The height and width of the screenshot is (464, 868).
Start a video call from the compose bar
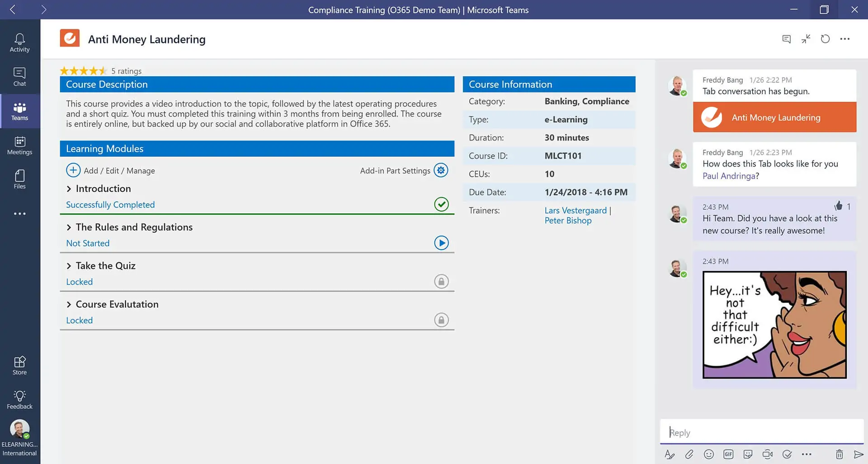coord(767,454)
